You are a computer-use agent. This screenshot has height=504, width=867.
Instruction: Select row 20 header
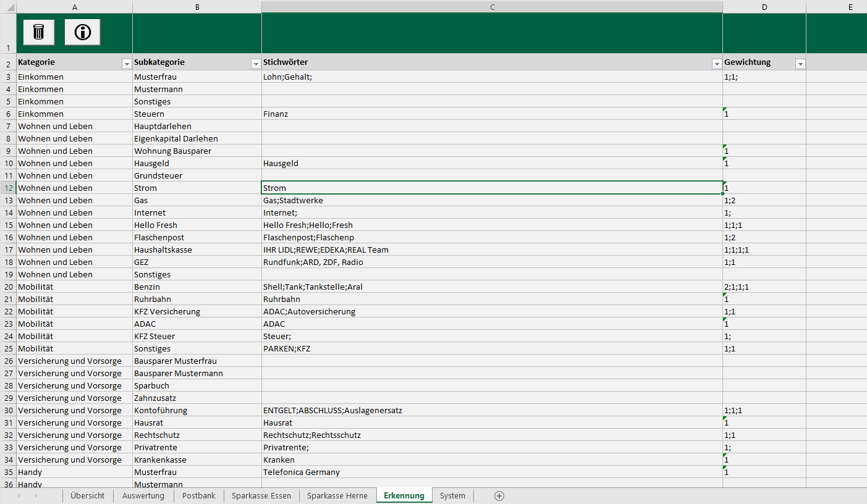click(x=8, y=287)
